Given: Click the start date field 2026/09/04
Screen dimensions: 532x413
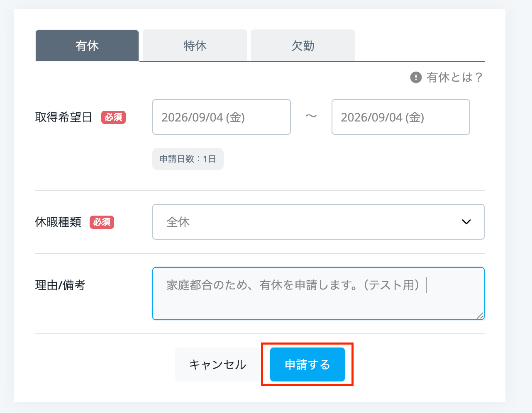Looking at the screenshot, I should click(x=222, y=117).
